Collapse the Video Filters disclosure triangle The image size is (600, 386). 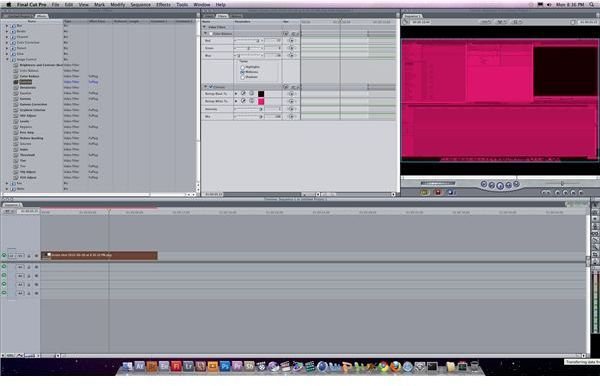[205, 27]
